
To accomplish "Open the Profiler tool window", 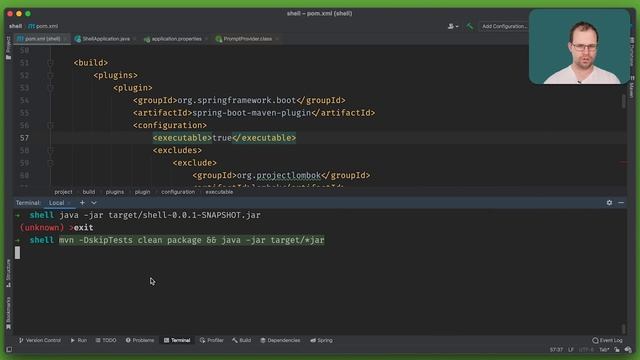I will (211, 340).
